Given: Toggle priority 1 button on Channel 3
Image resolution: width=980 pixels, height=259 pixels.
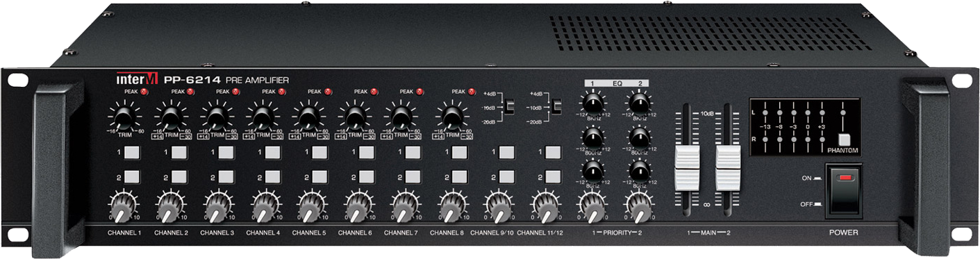Looking at the screenshot, I should click(226, 152).
